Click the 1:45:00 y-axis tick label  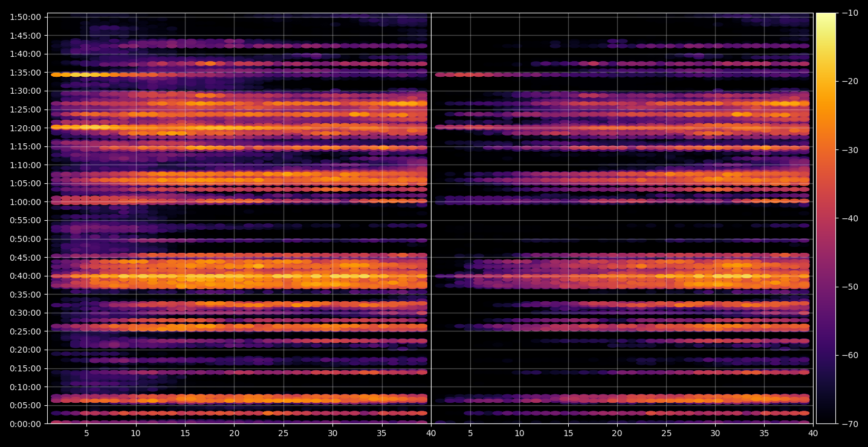point(26,35)
